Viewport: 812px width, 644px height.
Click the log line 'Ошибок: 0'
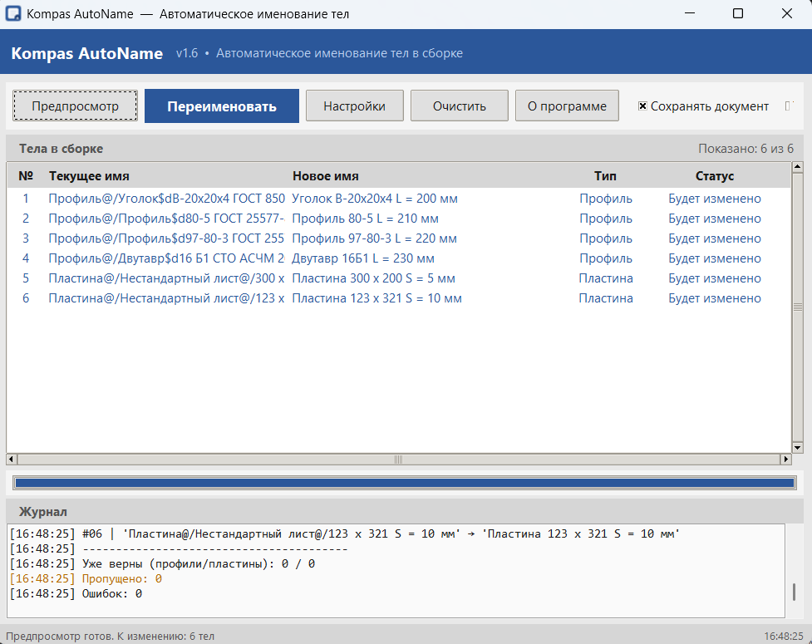click(76, 594)
